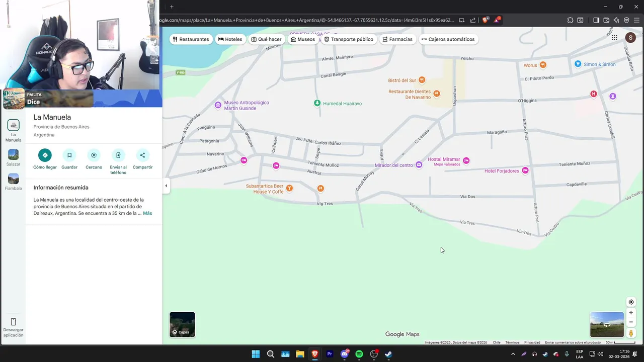Toggle the Brave sidebar panel icon

(x=596, y=20)
